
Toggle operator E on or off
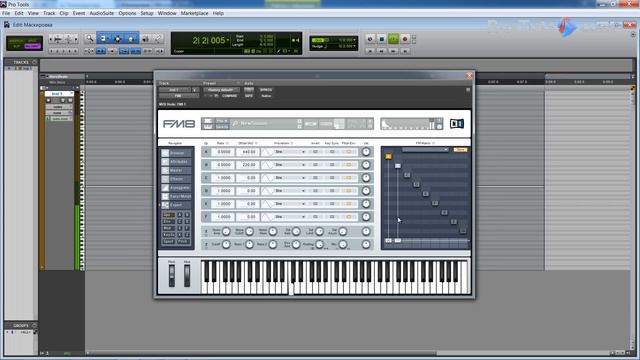[x=206, y=204]
